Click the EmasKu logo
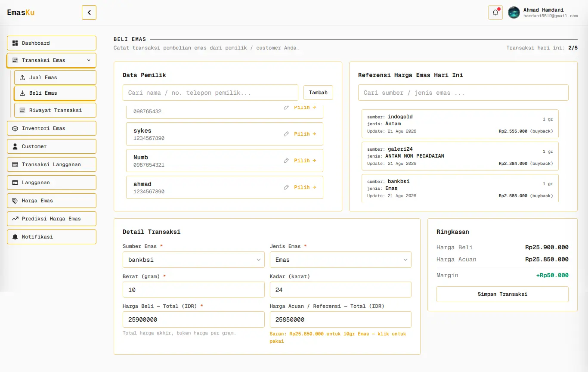 tap(21, 12)
